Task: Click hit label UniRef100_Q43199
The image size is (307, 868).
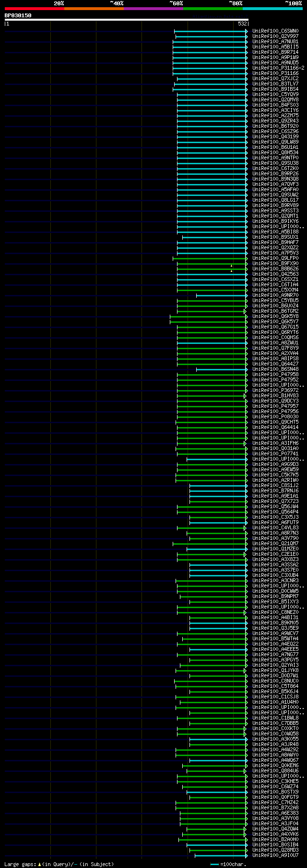Action: click(x=275, y=137)
